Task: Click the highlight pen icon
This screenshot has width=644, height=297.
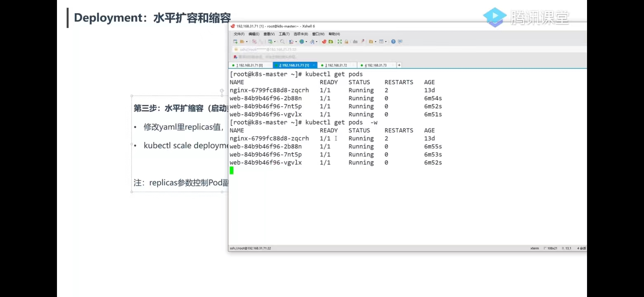Action: coord(362,42)
